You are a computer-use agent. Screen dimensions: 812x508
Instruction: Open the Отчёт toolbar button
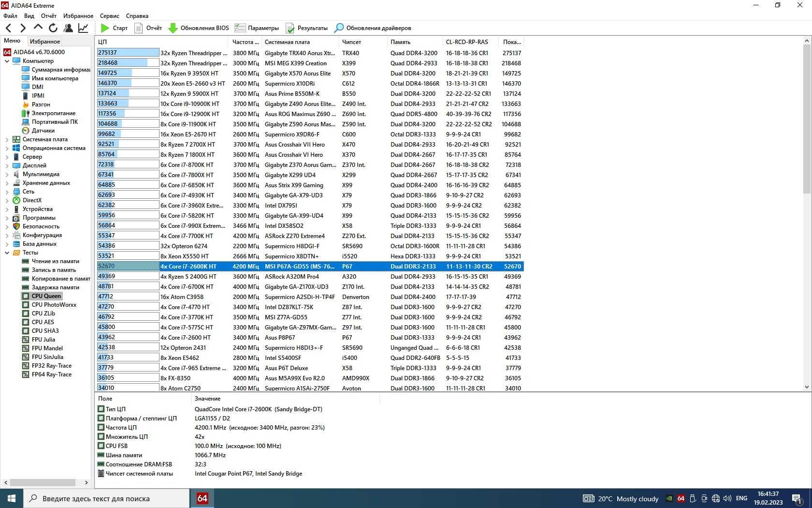tap(148, 28)
